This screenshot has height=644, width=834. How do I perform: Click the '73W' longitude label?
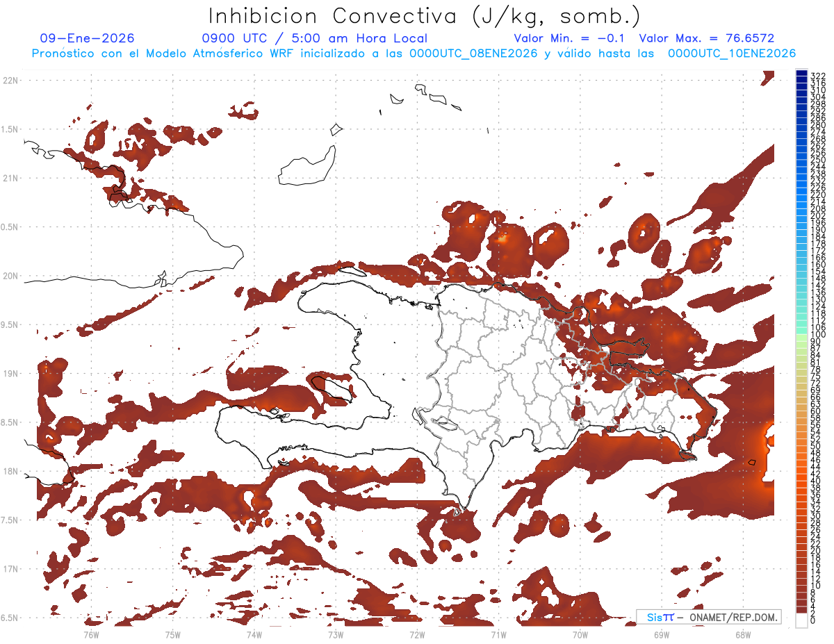[x=336, y=634]
